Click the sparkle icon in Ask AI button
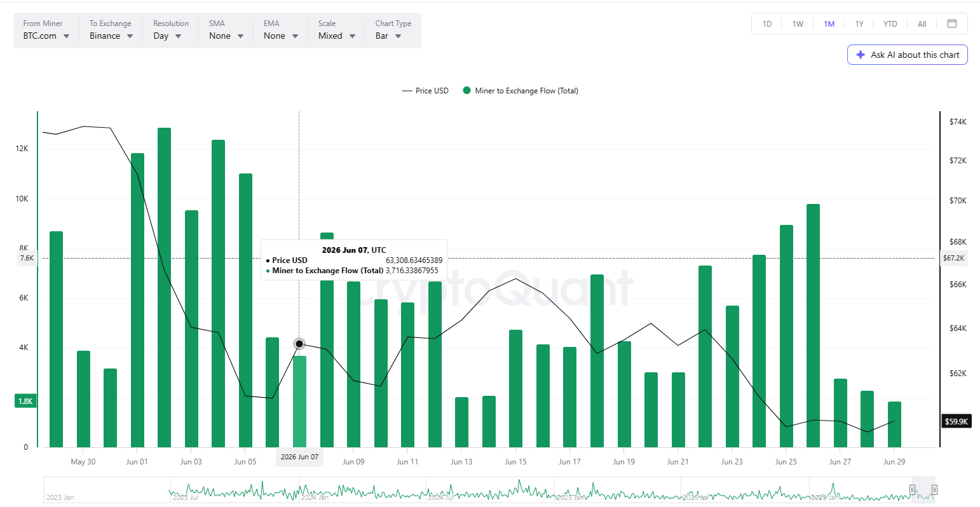Image resolution: width=980 pixels, height=507 pixels. 861,55
